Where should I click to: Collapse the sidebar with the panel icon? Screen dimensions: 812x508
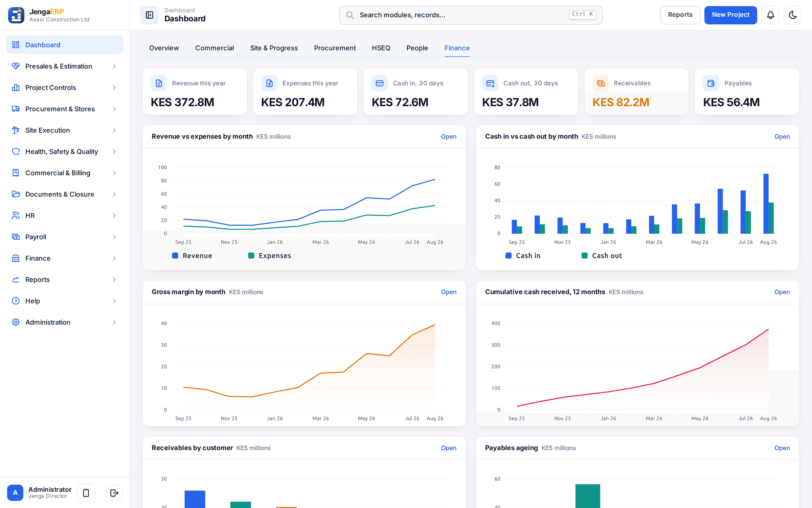[149, 15]
